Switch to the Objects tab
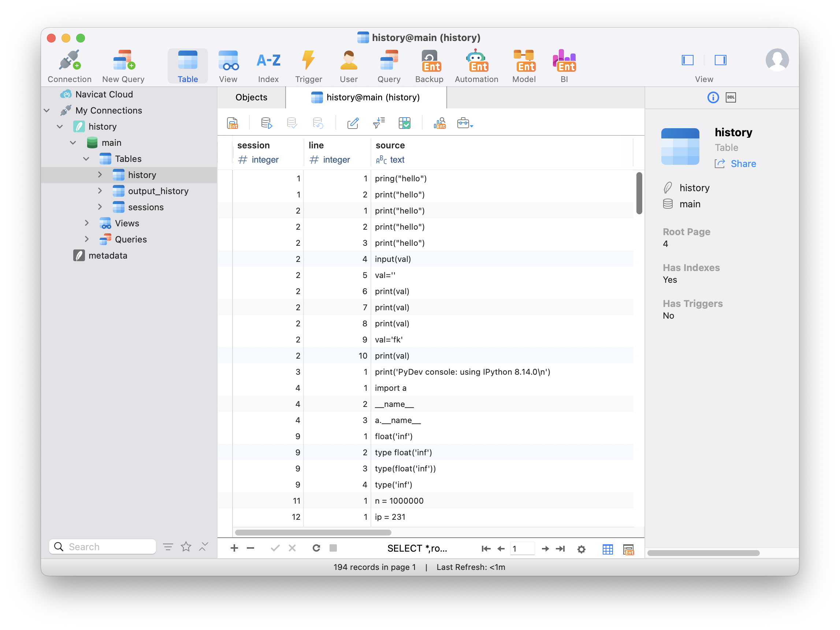840x630 pixels. (x=251, y=97)
